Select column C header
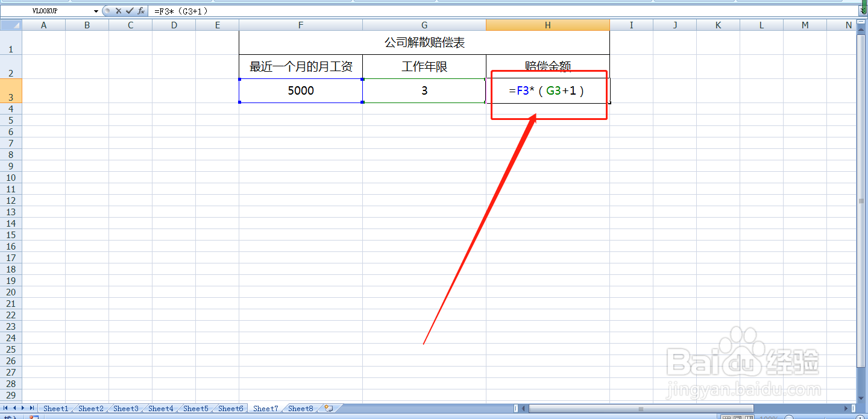 point(130,25)
